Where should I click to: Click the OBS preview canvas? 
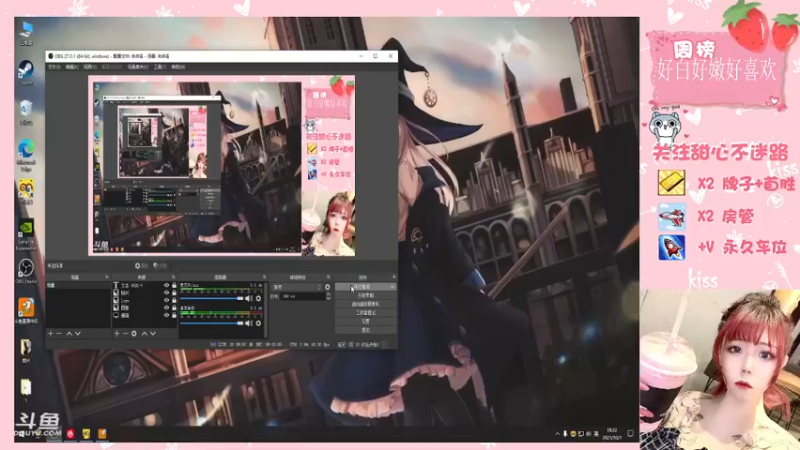point(221,166)
